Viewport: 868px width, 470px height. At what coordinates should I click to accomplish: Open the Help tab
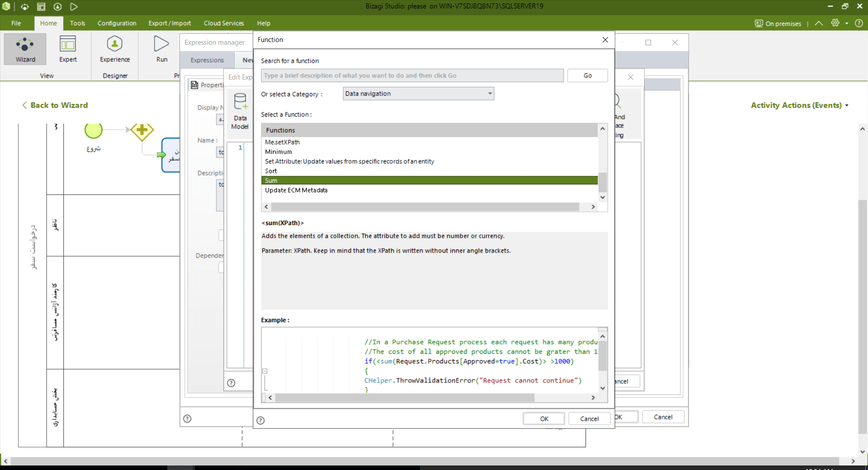pos(264,23)
